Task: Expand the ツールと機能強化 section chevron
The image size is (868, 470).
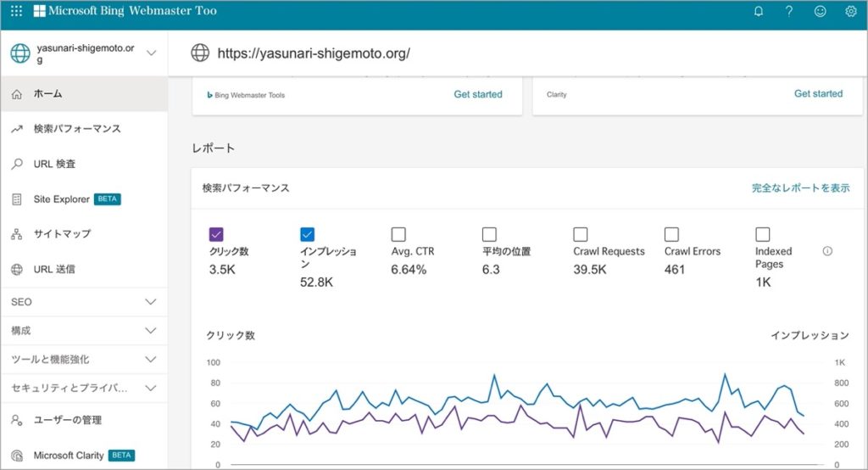Action: click(151, 359)
